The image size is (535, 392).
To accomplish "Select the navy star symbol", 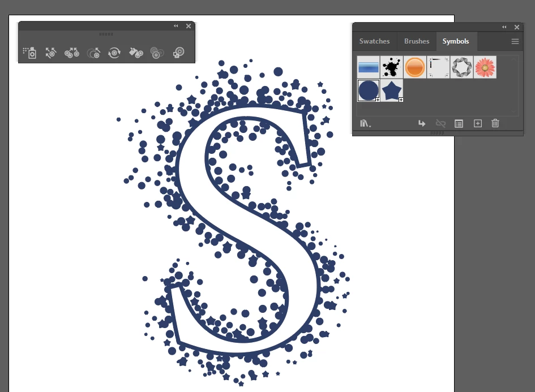I will (391, 91).
